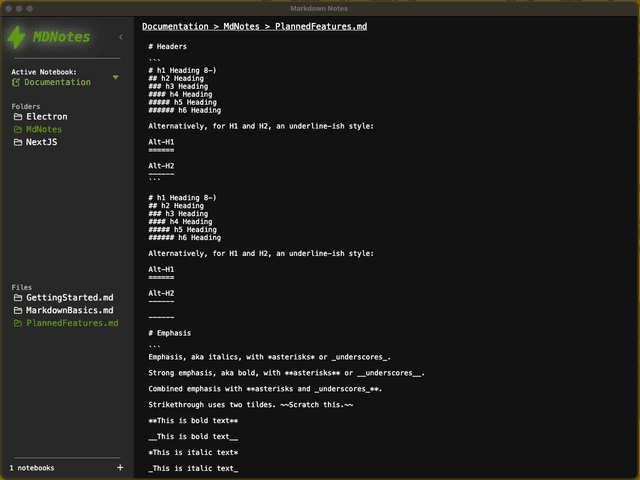Click the MDNotes app title text
This screenshot has width=640, height=480.
61,38
